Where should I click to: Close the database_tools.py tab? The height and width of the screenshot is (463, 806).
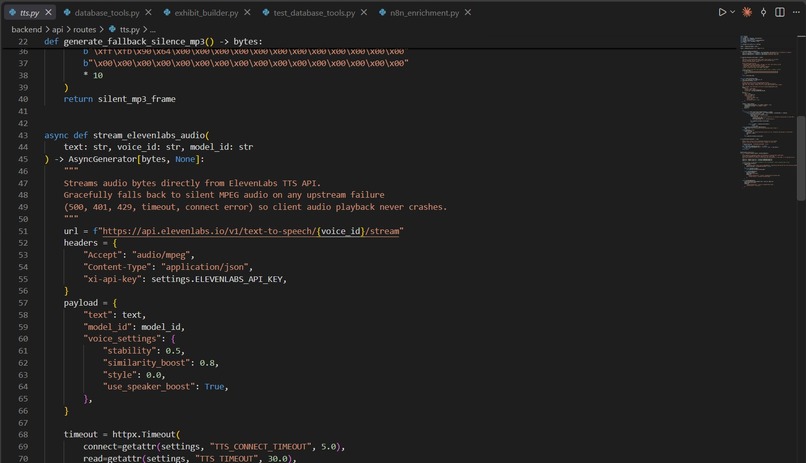pos(148,12)
